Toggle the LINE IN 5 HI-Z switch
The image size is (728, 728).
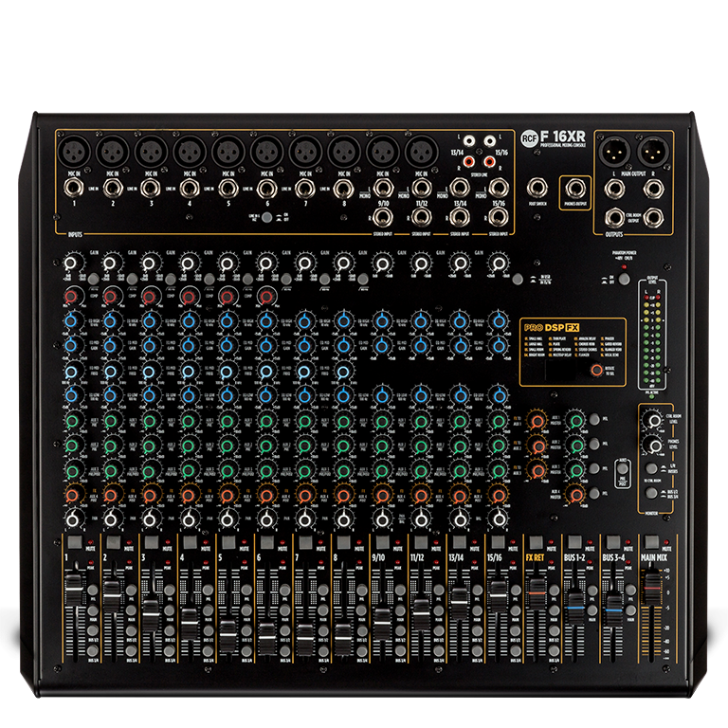[266, 217]
